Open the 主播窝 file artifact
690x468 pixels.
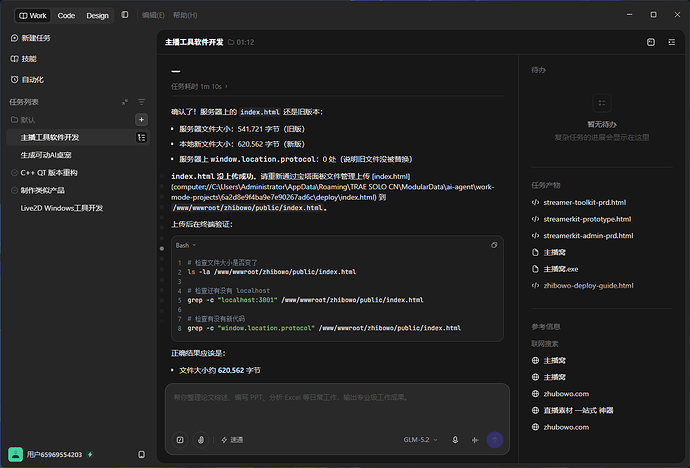[554, 252]
